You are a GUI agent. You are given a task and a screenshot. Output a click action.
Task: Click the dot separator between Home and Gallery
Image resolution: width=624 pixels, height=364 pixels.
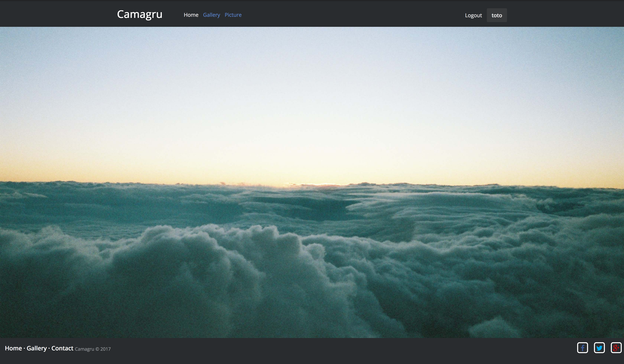[x=24, y=348]
